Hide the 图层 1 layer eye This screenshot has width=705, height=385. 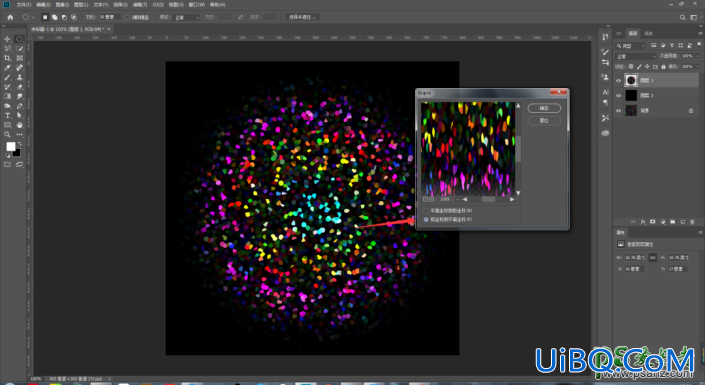click(618, 81)
